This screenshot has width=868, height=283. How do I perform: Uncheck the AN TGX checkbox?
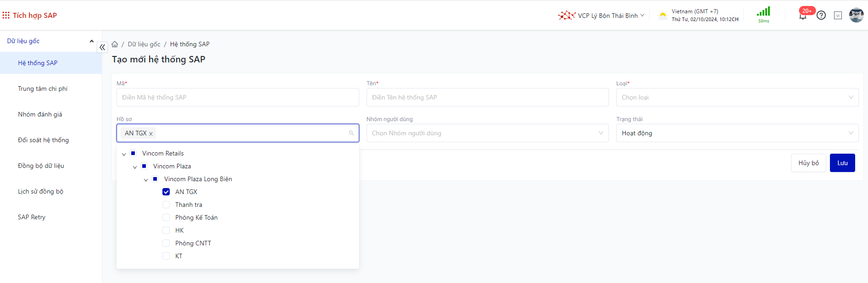point(166,192)
